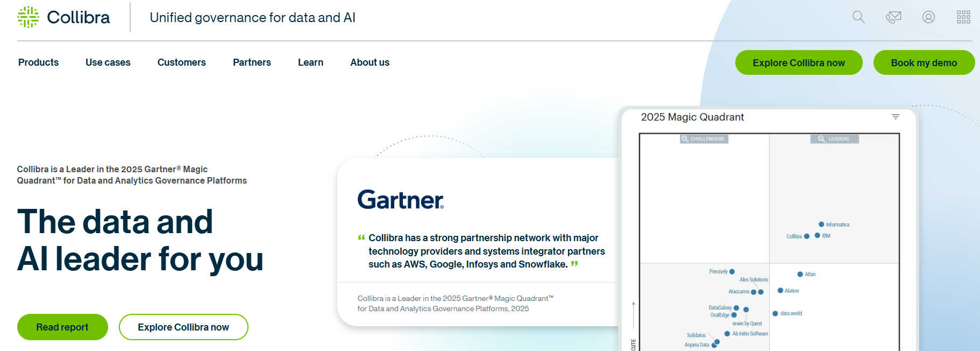Click the filter icon in Magic Quadrant card
This screenshot has height=351, width=980.
pos(896,117)
